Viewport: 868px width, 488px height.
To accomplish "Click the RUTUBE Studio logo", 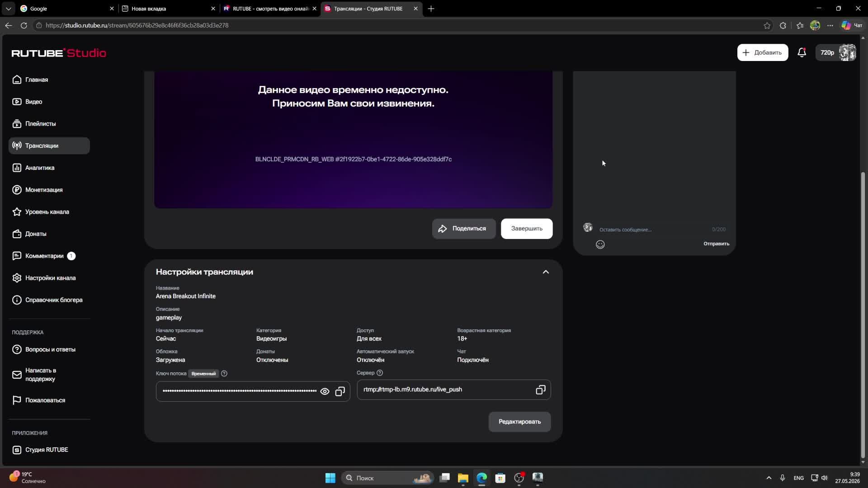I will tap(59, 53).
